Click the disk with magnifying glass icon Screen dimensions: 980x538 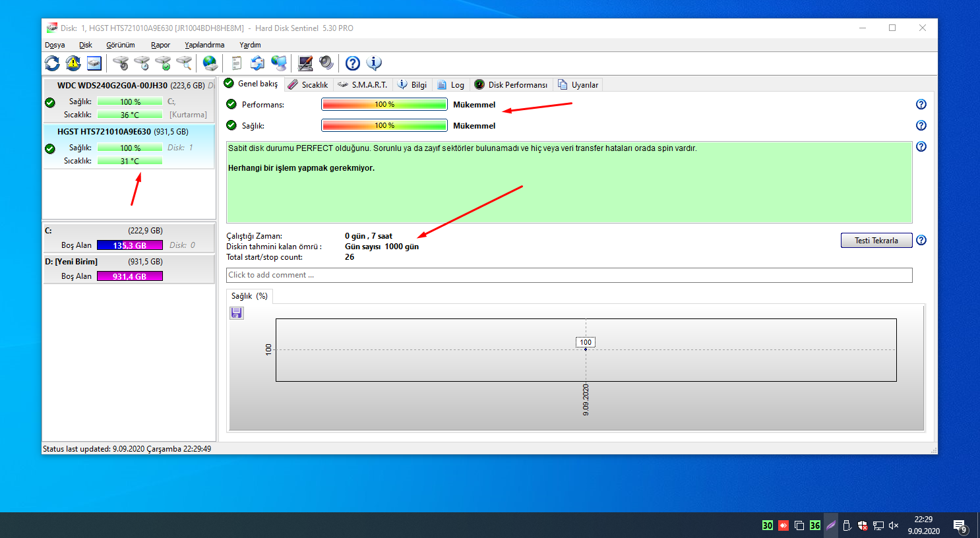(184, 63)
